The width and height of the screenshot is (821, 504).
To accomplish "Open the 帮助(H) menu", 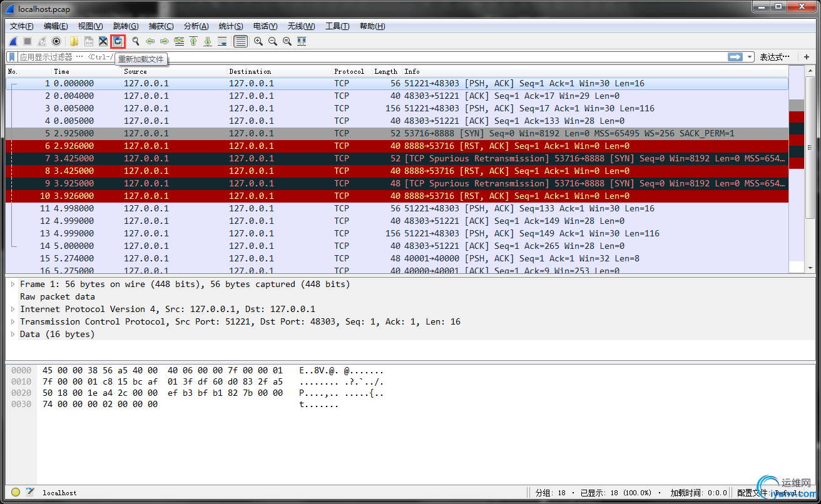I will [x=372, y=26].
